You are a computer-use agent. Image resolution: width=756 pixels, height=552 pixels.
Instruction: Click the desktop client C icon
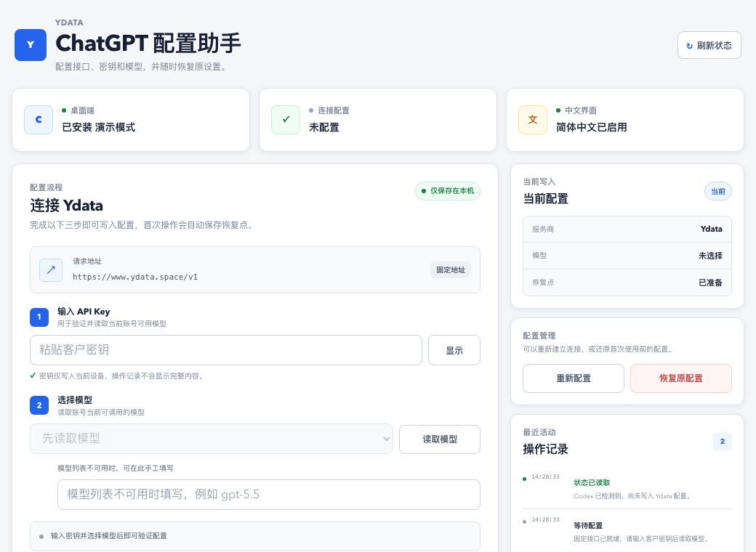pyautogui.click(x=39, y=119)
